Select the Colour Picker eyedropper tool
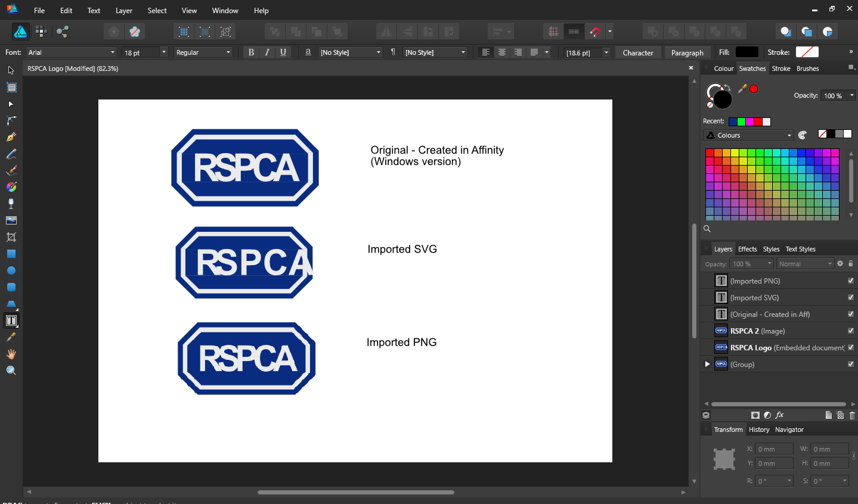This screenshot has width=858, height=504. (11, 337)
